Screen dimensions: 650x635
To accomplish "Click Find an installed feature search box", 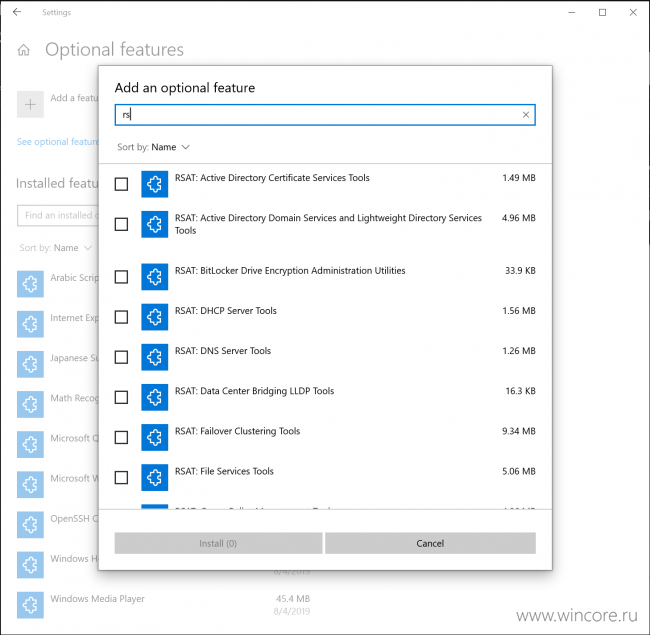I will coord(58,216).
